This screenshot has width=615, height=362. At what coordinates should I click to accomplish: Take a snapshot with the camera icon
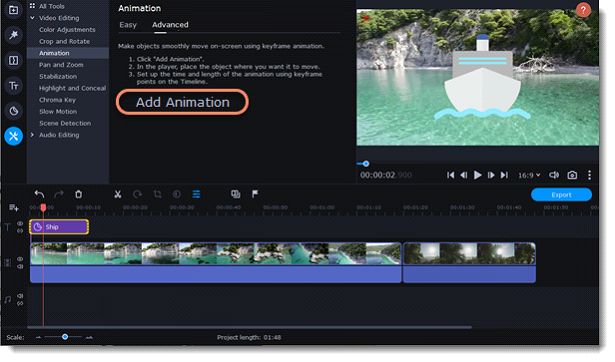click(x=572, y=175)
